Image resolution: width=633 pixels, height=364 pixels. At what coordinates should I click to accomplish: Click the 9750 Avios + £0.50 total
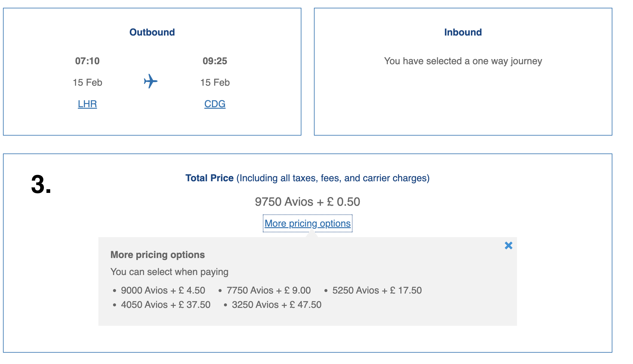[x=307, y=202]
